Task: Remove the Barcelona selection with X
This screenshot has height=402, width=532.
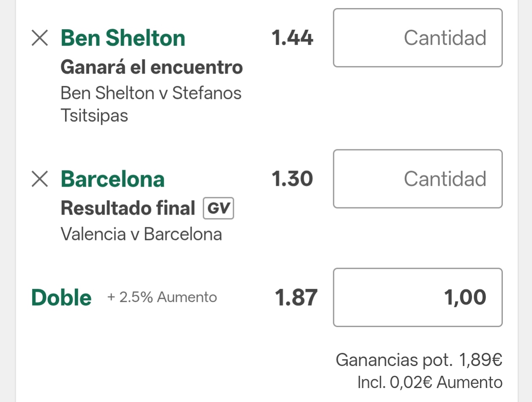Action: tap(40, 179)
